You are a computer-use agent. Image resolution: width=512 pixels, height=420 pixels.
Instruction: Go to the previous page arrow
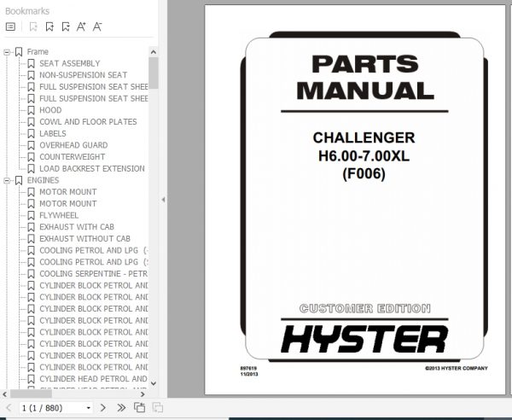pyautogui.click(x=9, y=408)
